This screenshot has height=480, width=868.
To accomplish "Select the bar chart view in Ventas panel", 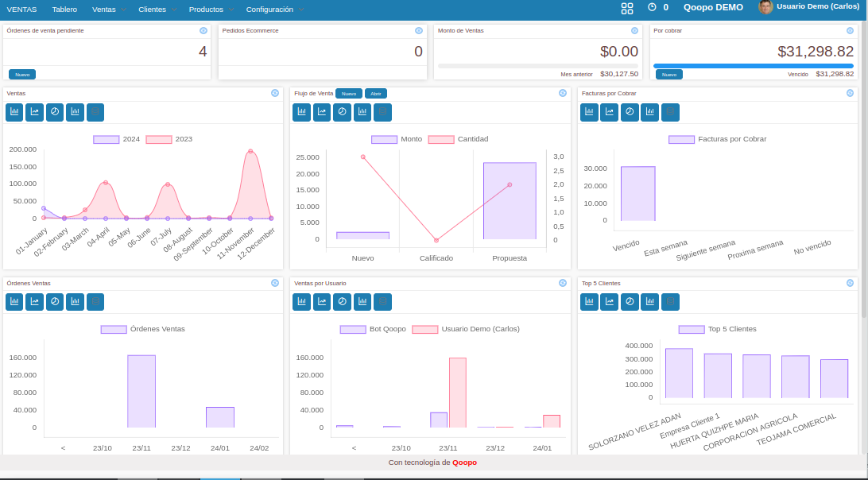I will pyautogui.click(x=14, y=112).
